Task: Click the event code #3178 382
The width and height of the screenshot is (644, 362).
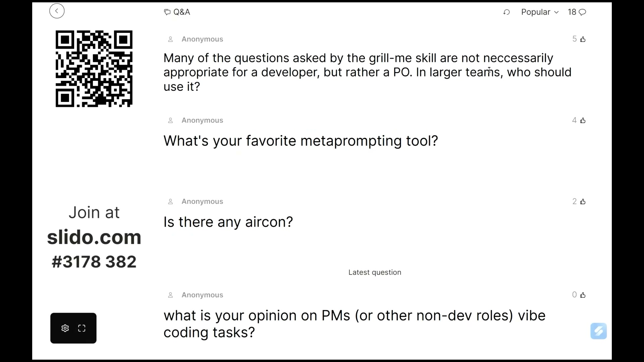Action: coord(94,262)
